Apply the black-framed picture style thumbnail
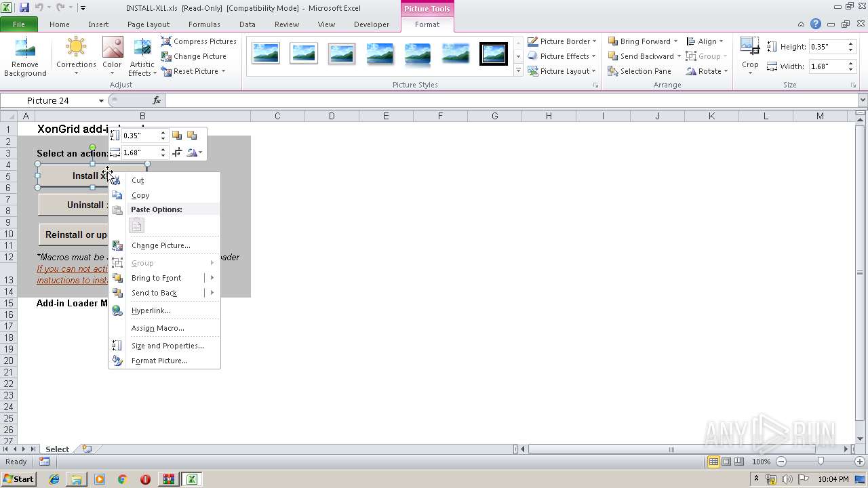This screenshot has width=868, height=488. point(494,54)
